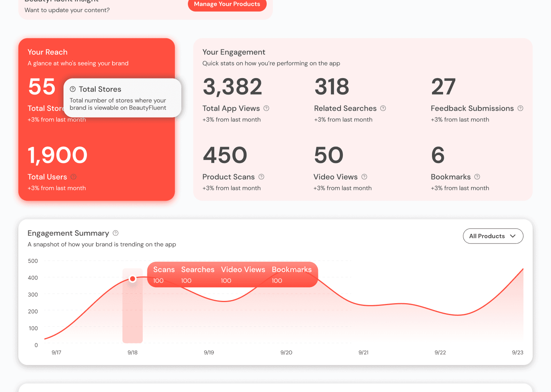The width and height of the screenshot is (551, 392).
Task: Click the help icon beside Feedback Submissions
Action: click(x=520, y=108)
